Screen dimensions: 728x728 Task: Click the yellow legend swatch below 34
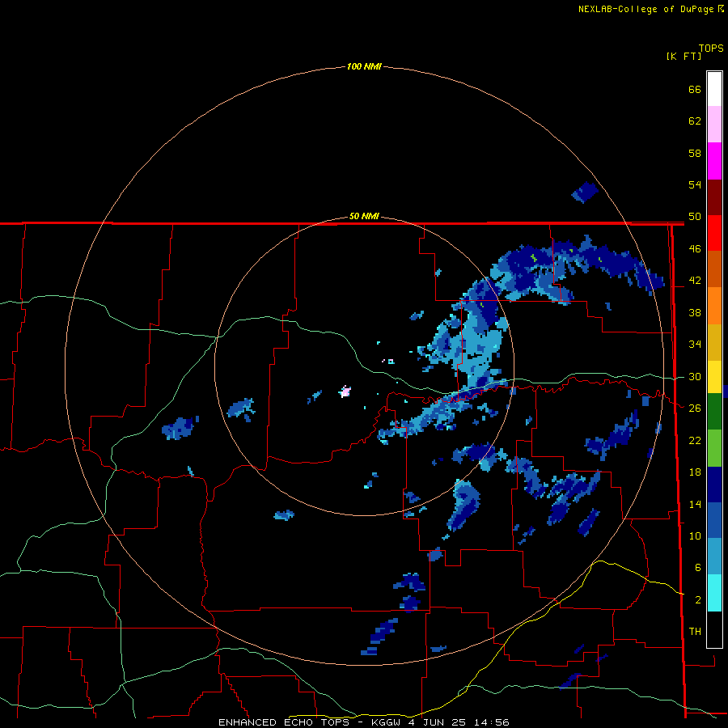pos(714,377)
